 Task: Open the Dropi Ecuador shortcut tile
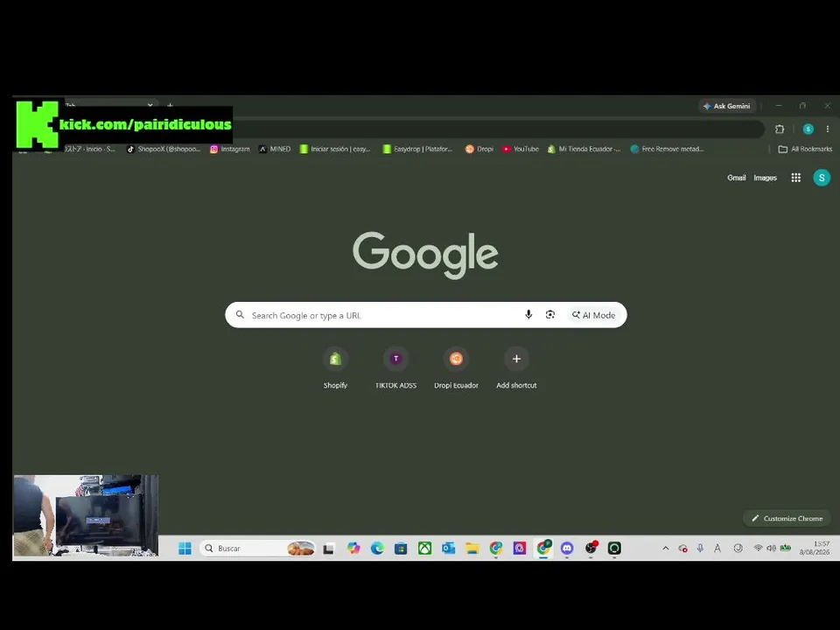tap(456, 368)
